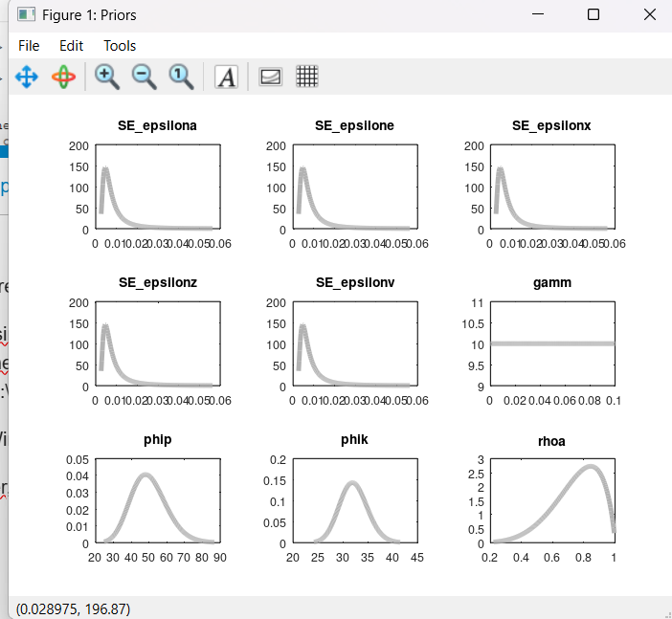Click inside the SE_epsilona plot
672x619 pixels.
(158, 188)
